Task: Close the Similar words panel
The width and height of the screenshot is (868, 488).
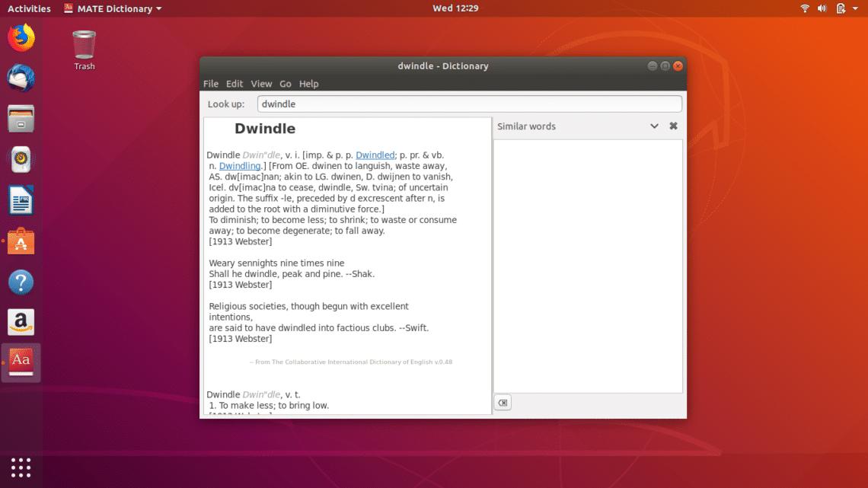Action: 673,126
